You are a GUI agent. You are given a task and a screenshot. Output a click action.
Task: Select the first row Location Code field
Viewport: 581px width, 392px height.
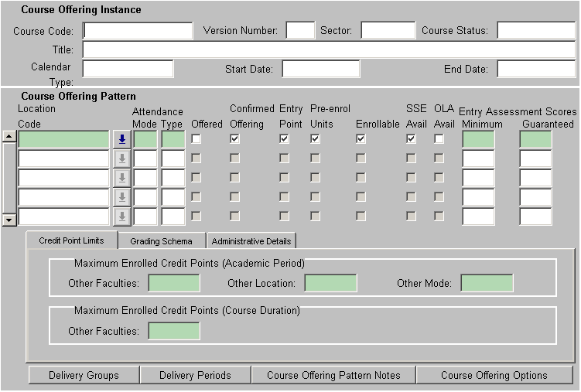[x=64, y=139]
